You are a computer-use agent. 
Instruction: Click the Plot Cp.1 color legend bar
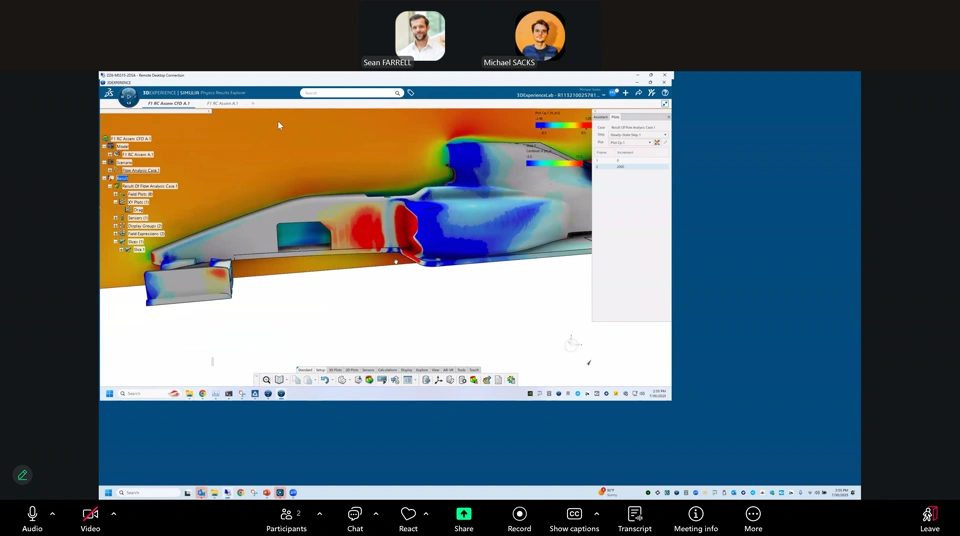(x=564, y=125)
